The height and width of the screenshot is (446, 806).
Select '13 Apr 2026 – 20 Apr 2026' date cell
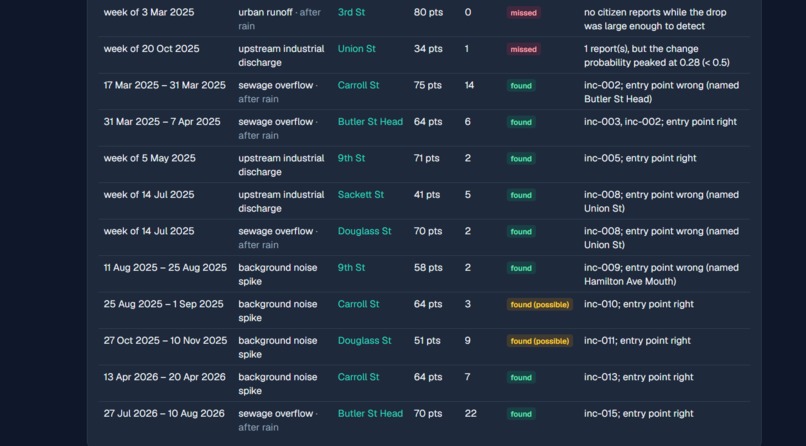click(164, 377)
